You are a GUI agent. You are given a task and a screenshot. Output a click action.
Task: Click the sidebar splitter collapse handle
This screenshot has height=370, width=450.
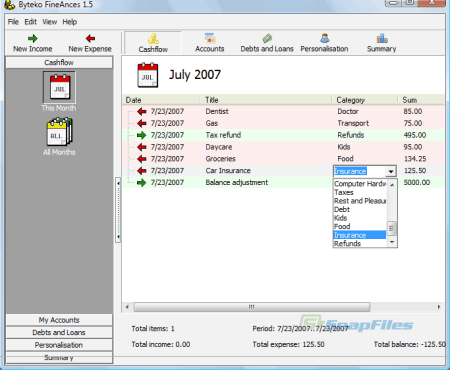click(x=118, y=210)
